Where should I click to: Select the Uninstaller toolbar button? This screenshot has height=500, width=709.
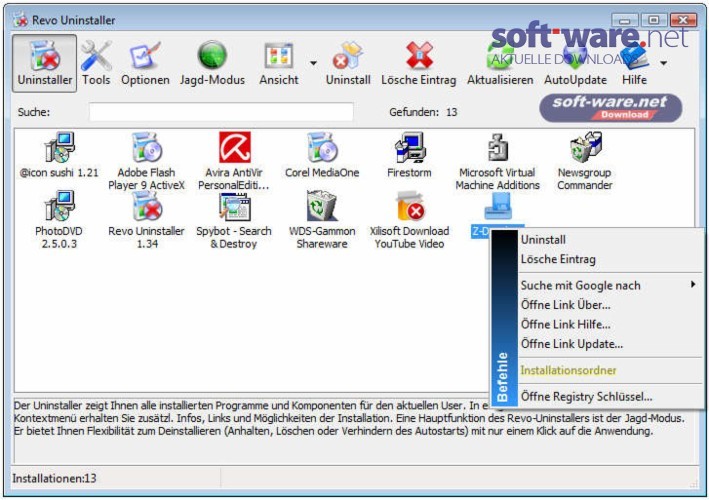[44, 63]
